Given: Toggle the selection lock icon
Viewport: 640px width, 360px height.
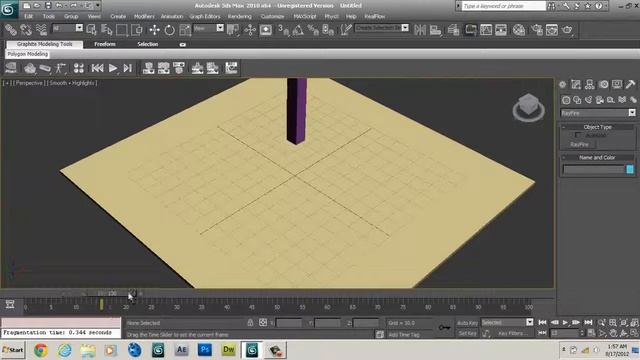Looking at the screenshot, I should click(250, 322).
